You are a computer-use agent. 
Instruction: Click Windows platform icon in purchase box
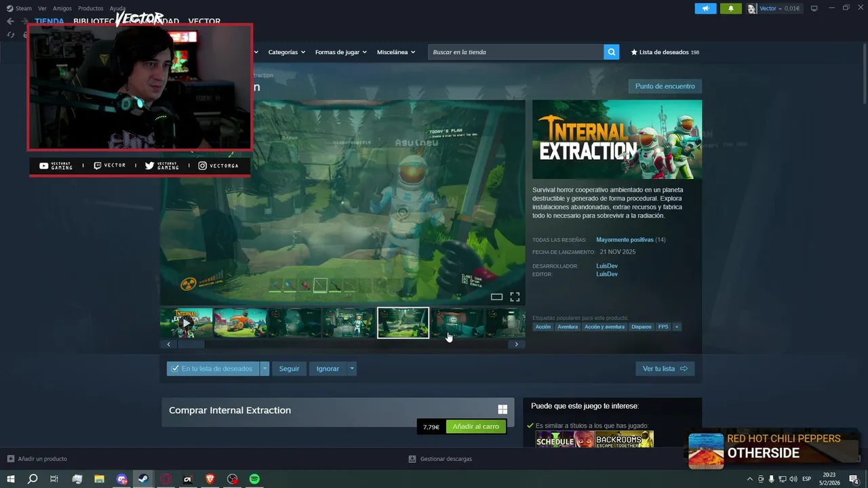click(x=502, y=409)
